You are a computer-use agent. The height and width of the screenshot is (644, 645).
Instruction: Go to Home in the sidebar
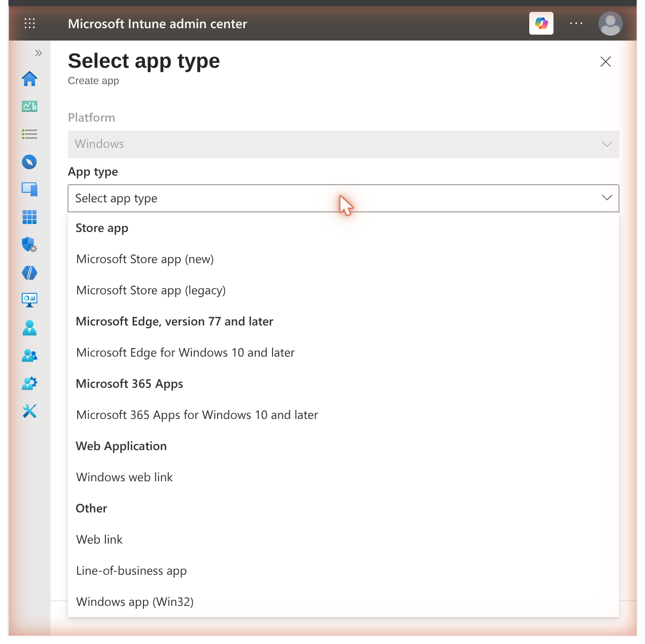(x=30, y=79)
